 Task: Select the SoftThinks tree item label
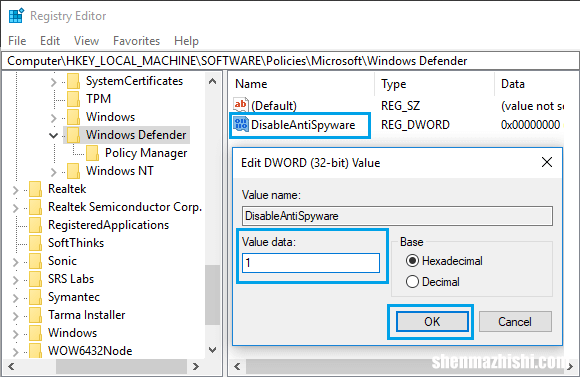76,243
